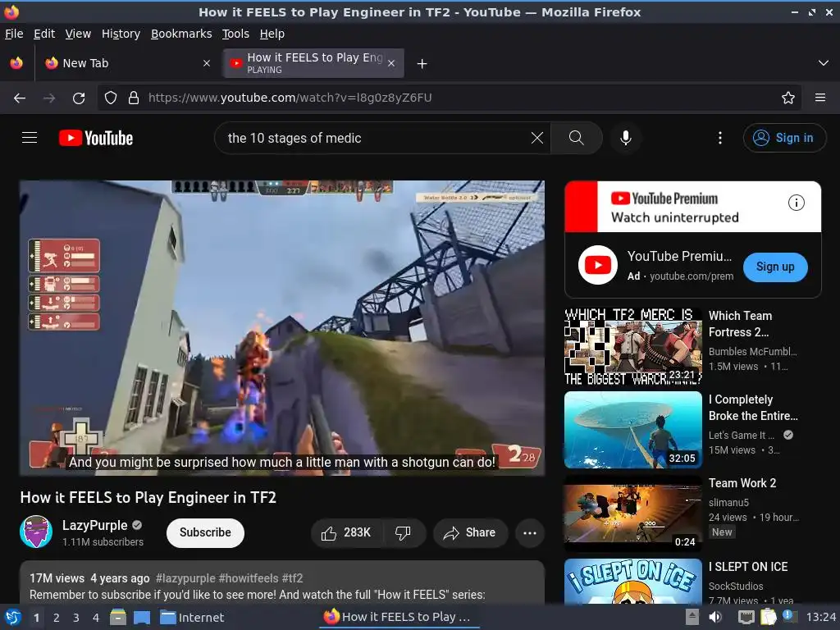Viewport: 840px width, 630px height.
Task: View site security padlock info
Action: point(134,98)
